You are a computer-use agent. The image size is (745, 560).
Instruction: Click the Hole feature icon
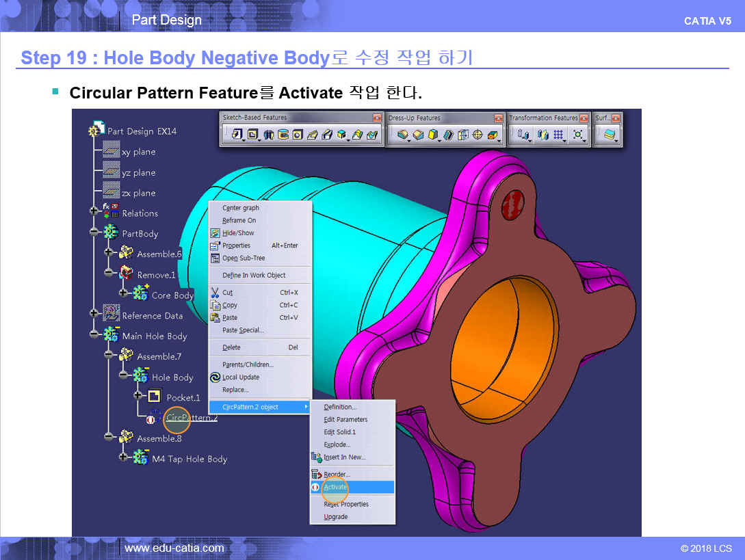(x=298, y=135)
